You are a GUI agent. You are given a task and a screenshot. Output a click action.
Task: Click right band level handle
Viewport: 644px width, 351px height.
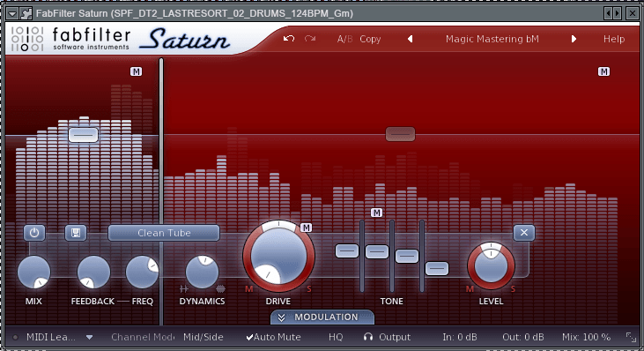click(x=401, y=134)
